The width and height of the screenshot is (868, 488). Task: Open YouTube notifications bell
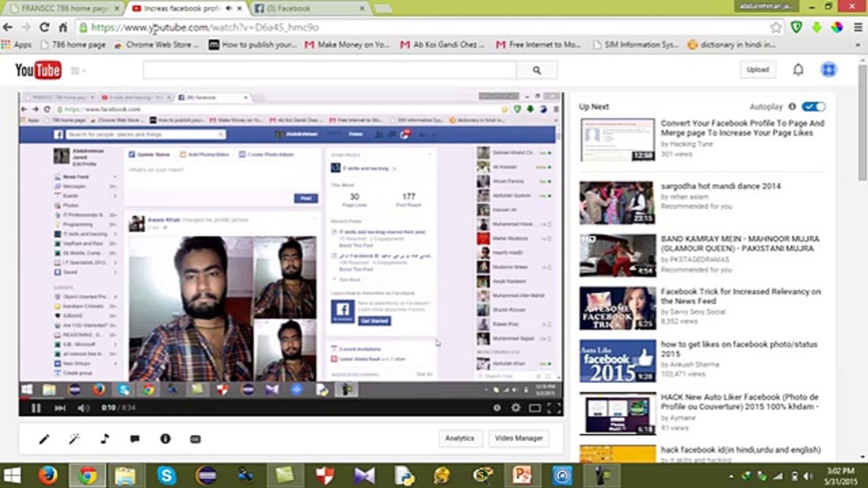click(798, 70)
